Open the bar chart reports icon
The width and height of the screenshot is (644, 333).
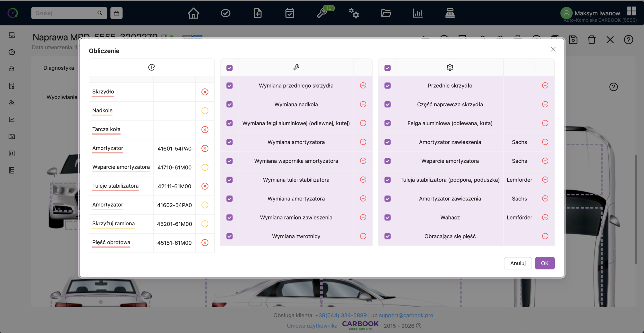point(418,13)
